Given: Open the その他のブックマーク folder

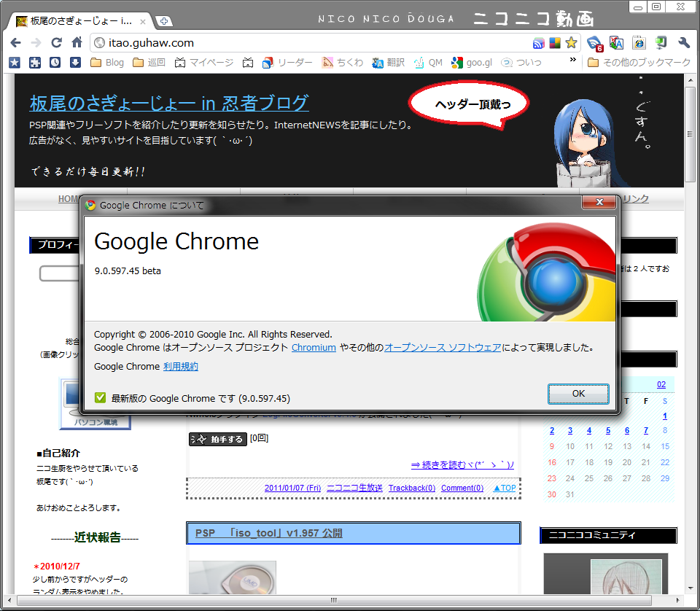Looking at the screenshot, I should (x=639, y=63).
